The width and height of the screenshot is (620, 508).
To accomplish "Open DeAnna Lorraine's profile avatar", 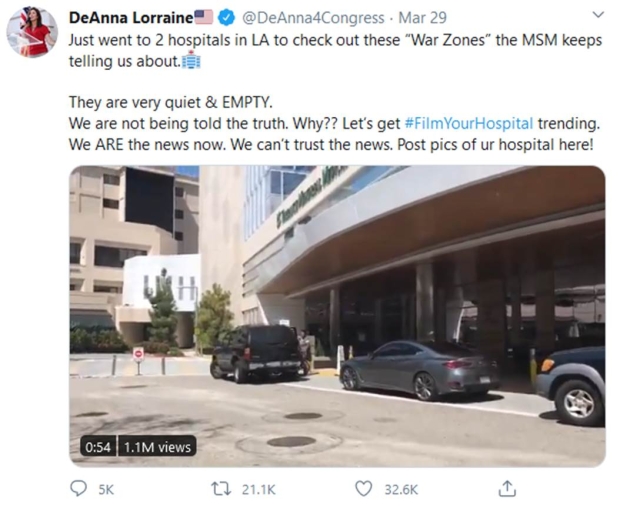I will coord(32,31).
